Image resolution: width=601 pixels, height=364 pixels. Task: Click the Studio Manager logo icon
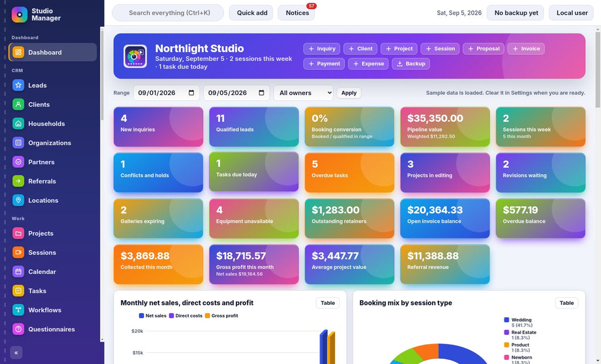[x=19, y=15]
